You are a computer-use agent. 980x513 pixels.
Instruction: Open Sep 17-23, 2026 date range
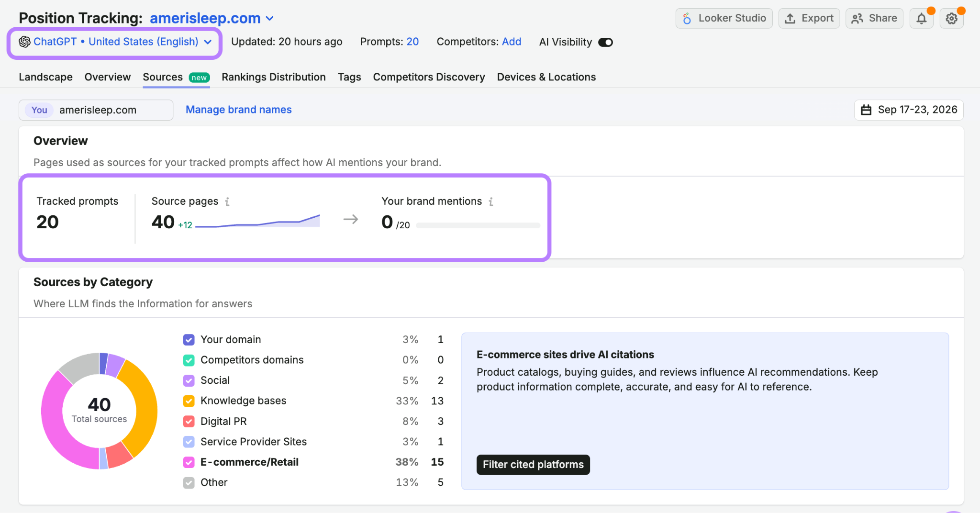pos(909,110)
